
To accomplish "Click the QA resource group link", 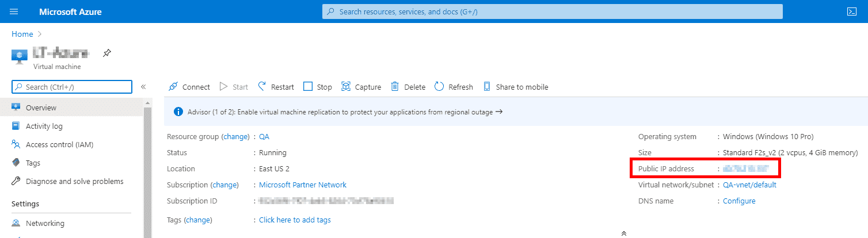I will [264, 137].
